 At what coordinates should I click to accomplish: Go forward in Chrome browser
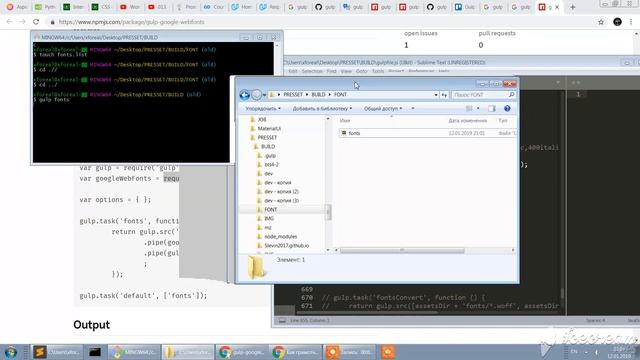tap(22, 22)
